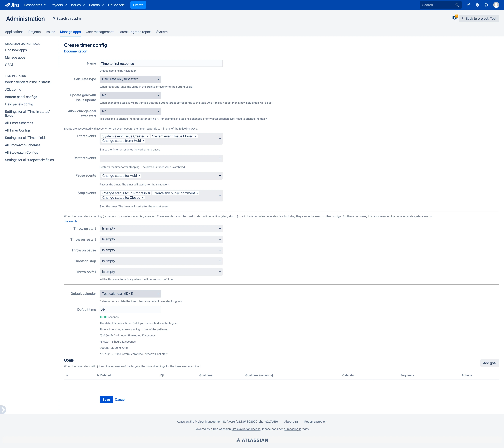Image resolution: width=504 pixels, height=448 pixels.
Task: Click the Add goal button
Action: [489, 363]
